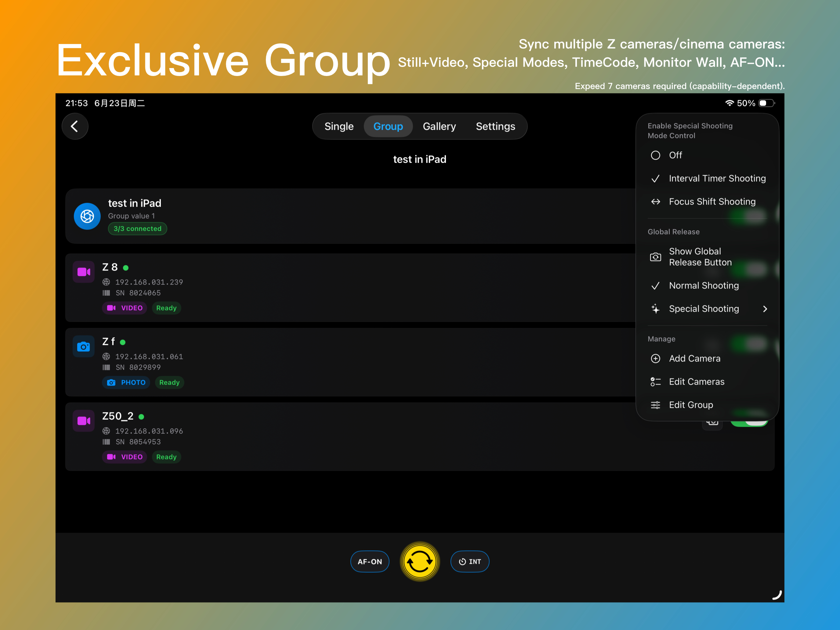Click the Focus Shift arrows icon

(x=655, y=202)
